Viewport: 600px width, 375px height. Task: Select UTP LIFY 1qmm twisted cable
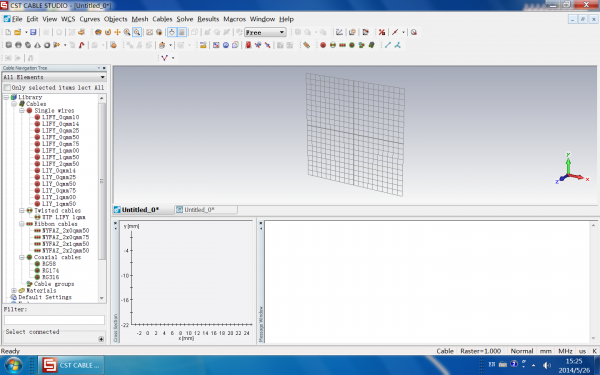point(64,217)
